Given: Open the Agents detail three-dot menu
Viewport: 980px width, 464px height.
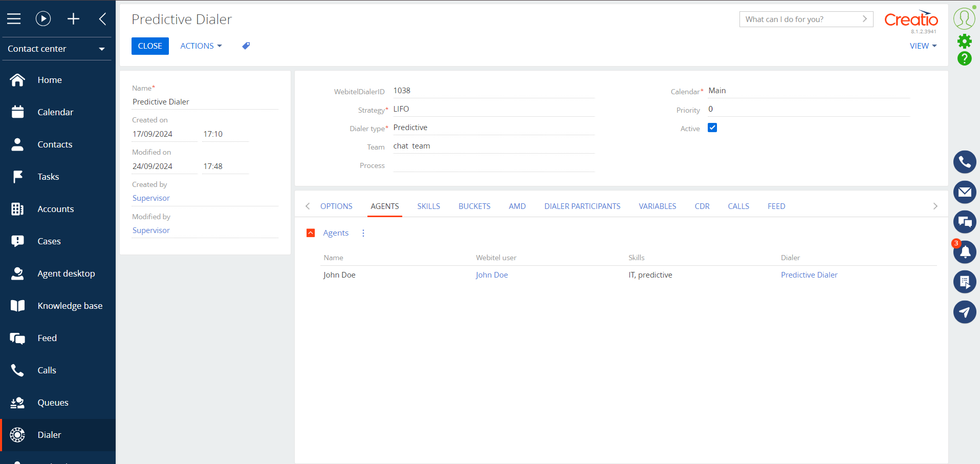Looking at the screenshot, I should pos(363,233).
